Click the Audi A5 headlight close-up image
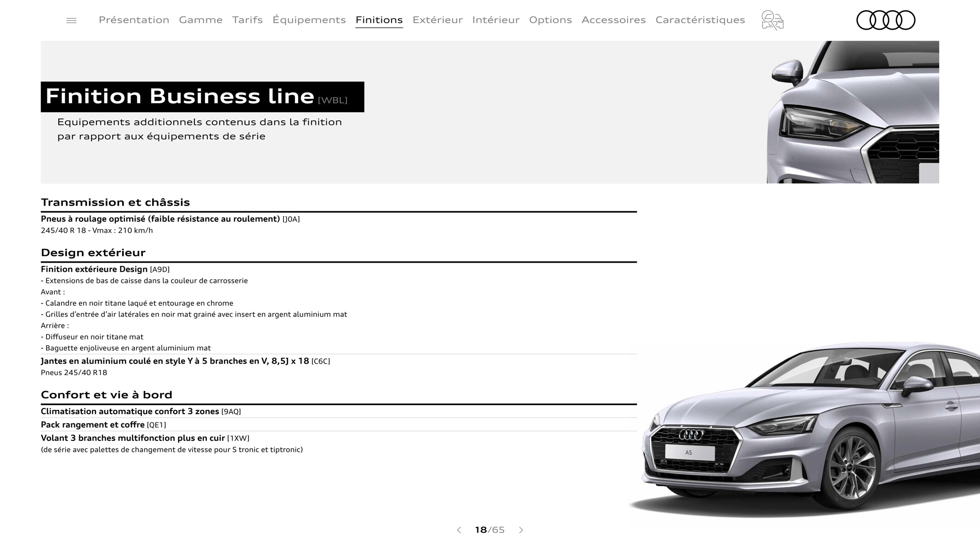 coord(853,112)
